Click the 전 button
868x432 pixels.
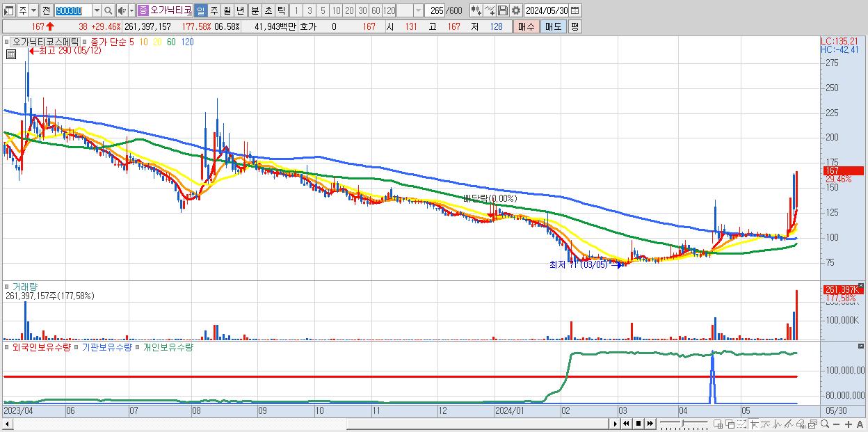click(x=47, y=10)
